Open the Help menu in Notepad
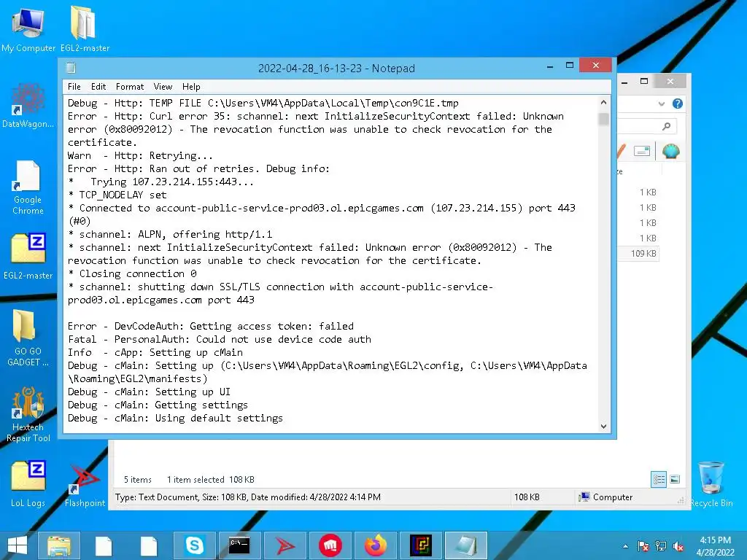 [191, 87]
